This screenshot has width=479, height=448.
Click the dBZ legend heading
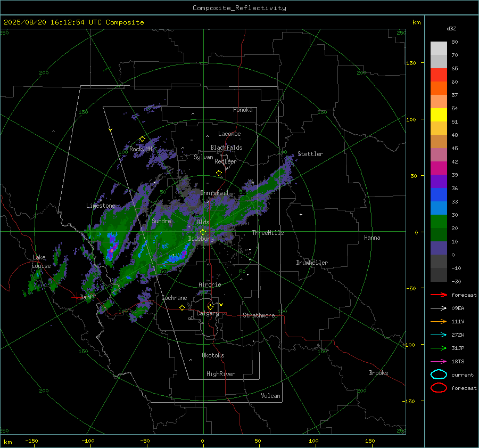click(451, 29)
